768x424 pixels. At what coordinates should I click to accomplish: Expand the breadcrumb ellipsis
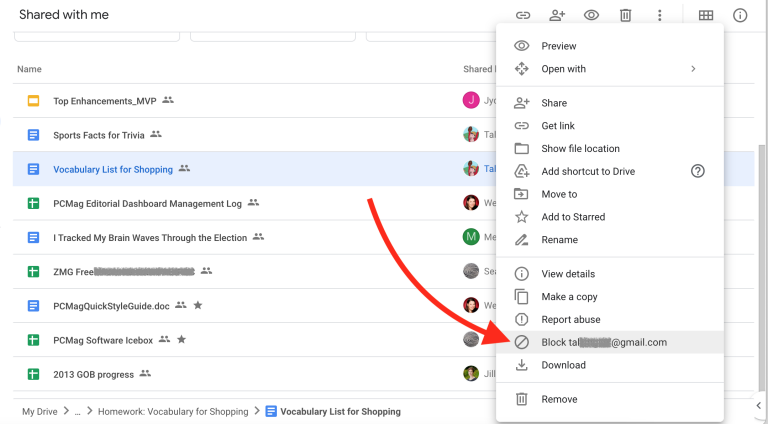pos(77,412)
